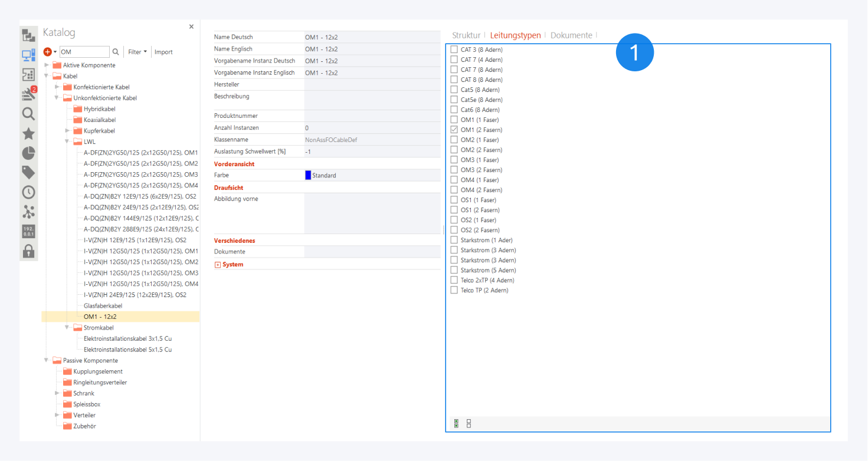Viewport: 868px width, 461px height.
Task: Enable the OS2 (1 Faser) checkbox
Action: point(454,220)
